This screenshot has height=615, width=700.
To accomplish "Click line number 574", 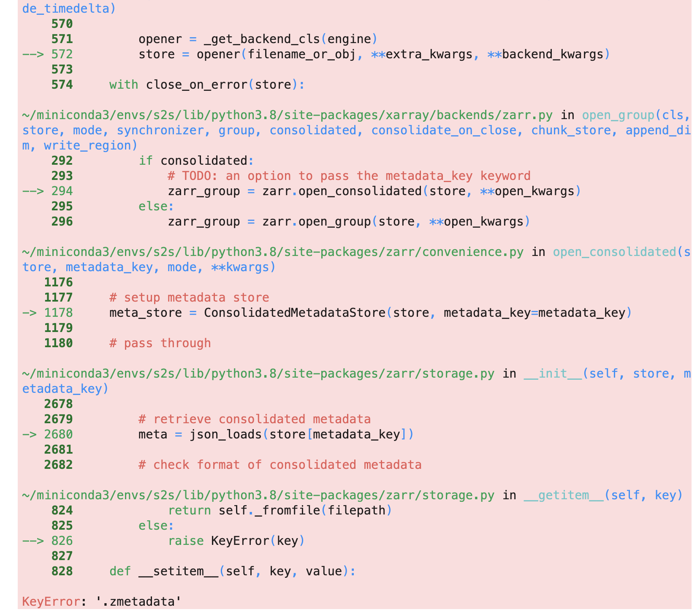I will pyautogui.click(x=62, y=84).
